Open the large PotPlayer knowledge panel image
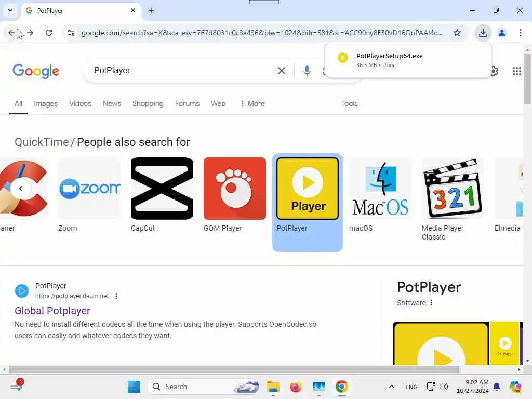Image resolution: width=532 pixels, height=399 pixels. [x=441, y=343]
